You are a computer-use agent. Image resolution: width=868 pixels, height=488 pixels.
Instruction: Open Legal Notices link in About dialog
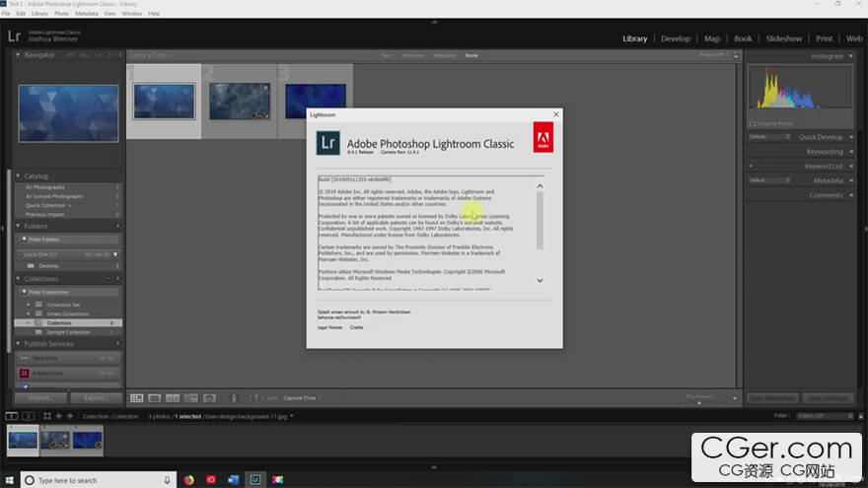tap(329, 327)
